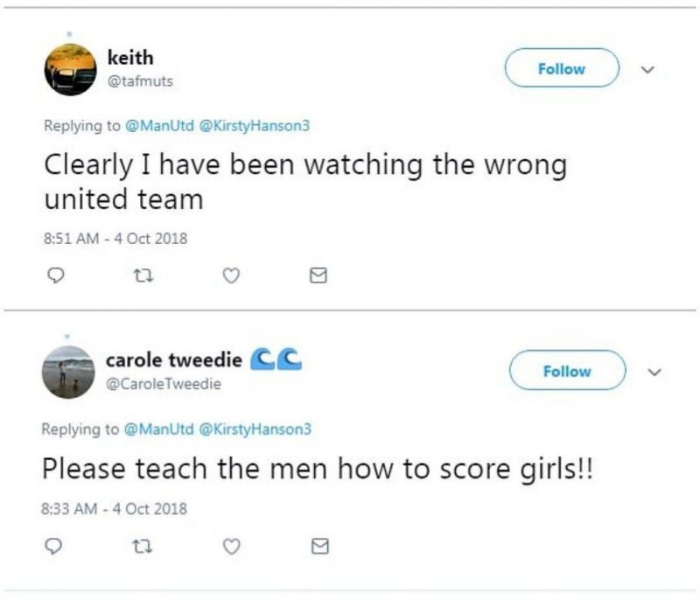
Task: Like carole tweedie's tweet
Action: 232,547
